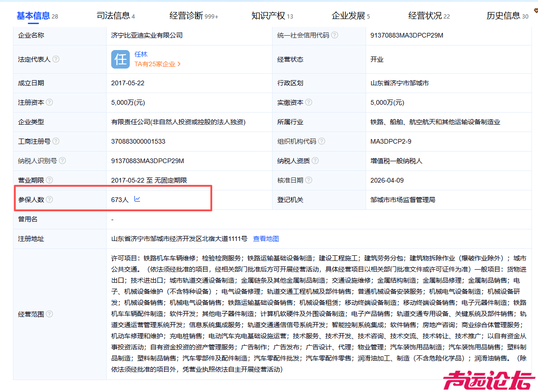Go to 历史信息 tab
The width and height of the screenshot is (538, 392).
(507, 16)
